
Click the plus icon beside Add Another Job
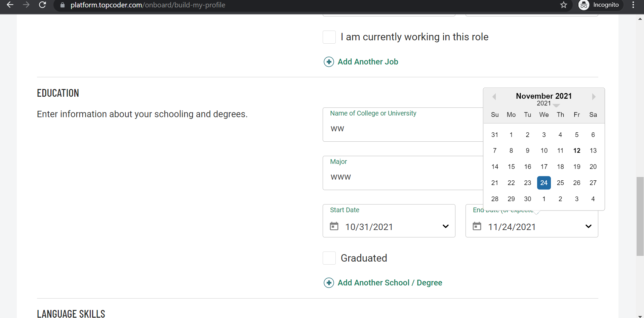[329, 62]
